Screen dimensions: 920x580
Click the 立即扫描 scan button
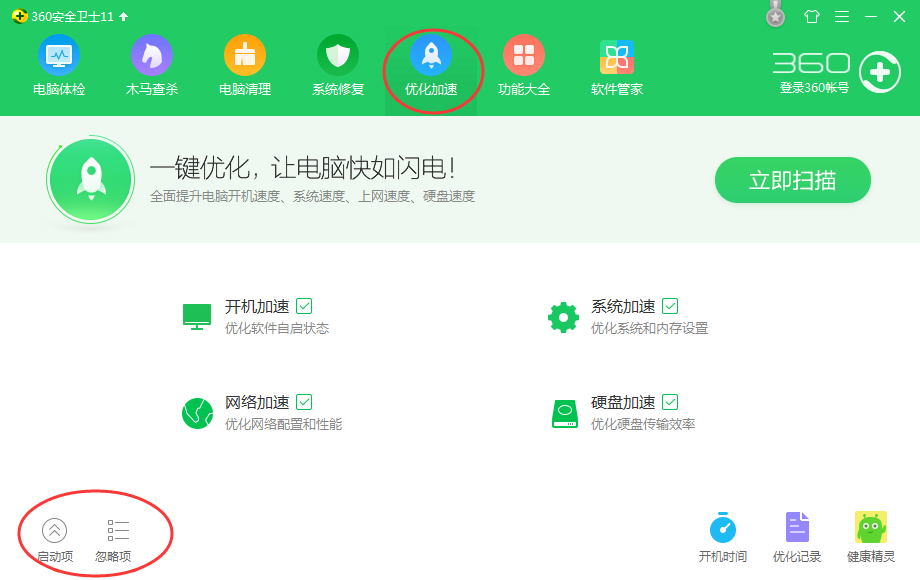tap(792, 180)
